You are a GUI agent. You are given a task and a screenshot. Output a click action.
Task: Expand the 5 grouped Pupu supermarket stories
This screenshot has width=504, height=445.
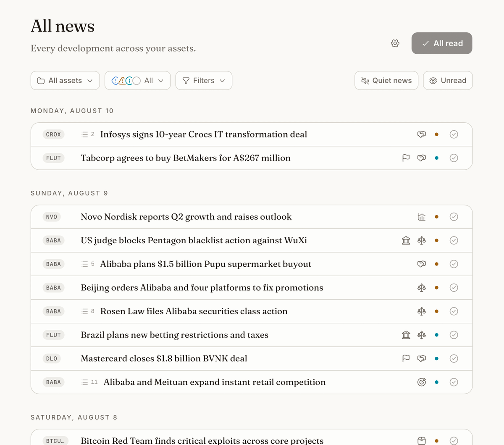pos(87,264)
